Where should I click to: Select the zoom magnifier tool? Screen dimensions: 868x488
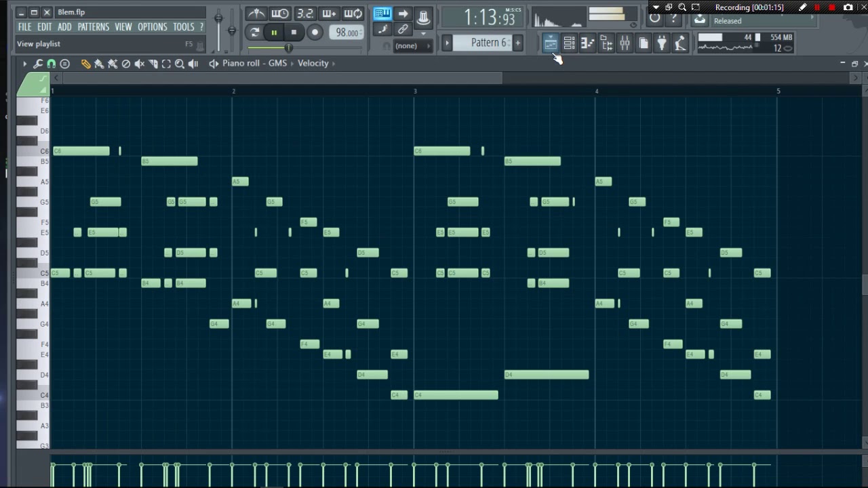coord(180,64)
